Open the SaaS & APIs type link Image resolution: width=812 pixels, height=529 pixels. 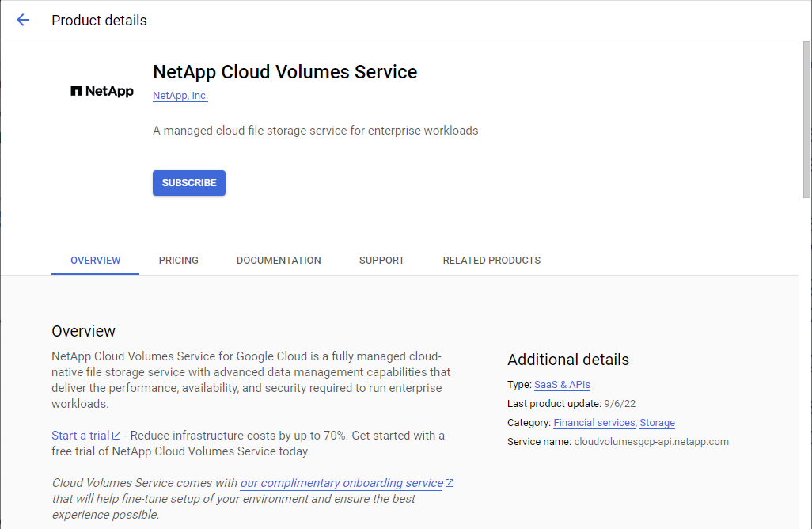pyautogui.click(x=562, y=385)
